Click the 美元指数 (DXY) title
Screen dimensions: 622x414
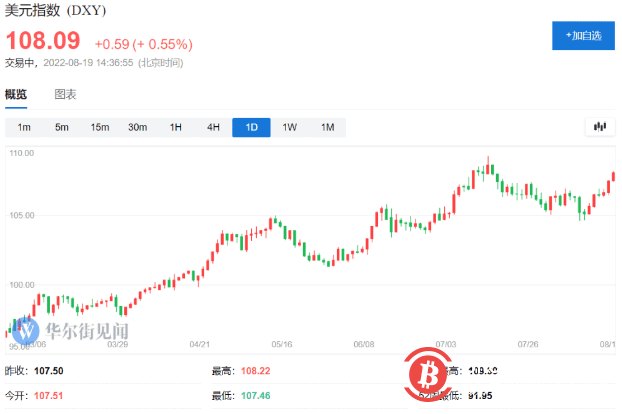coord(55,10)
